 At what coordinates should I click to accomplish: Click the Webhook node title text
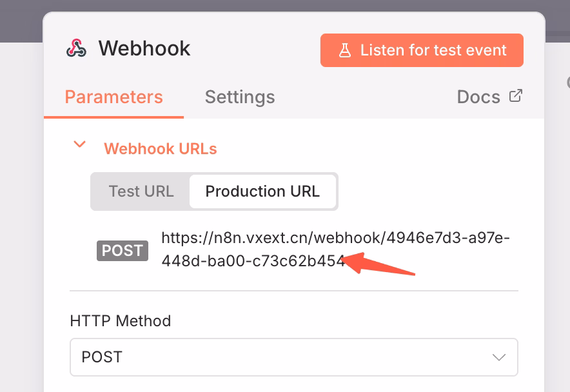(x=144, y=48)
